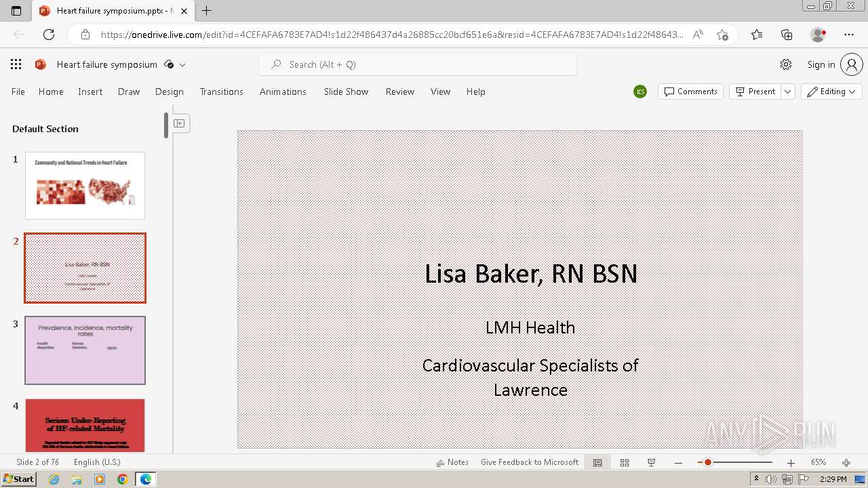Click the Default Section header

click(x=45, y=129)
